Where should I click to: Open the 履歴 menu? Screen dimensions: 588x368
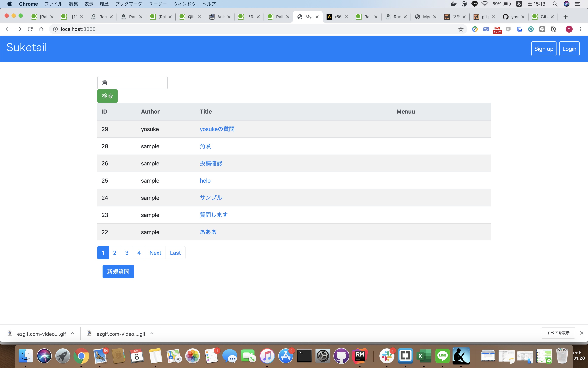tap(104, 4)
